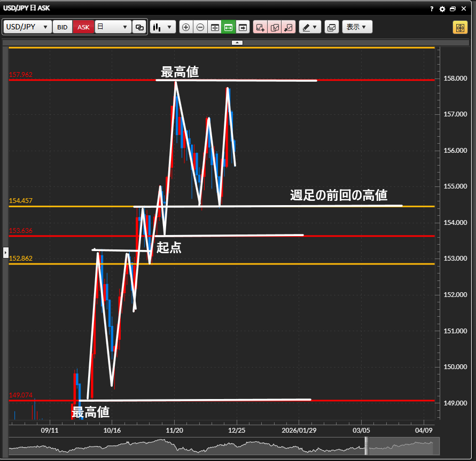The image size is (476, 461).
Task: Open the chart settings gear icon
Action: pyautogui.click(x=442, y=9)
